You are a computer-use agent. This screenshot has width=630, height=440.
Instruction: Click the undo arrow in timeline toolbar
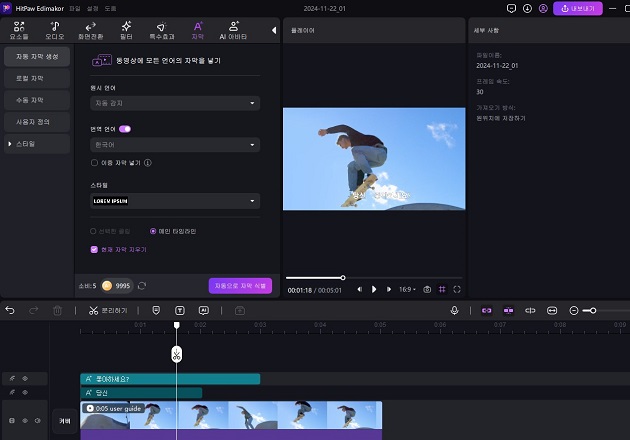11,311
